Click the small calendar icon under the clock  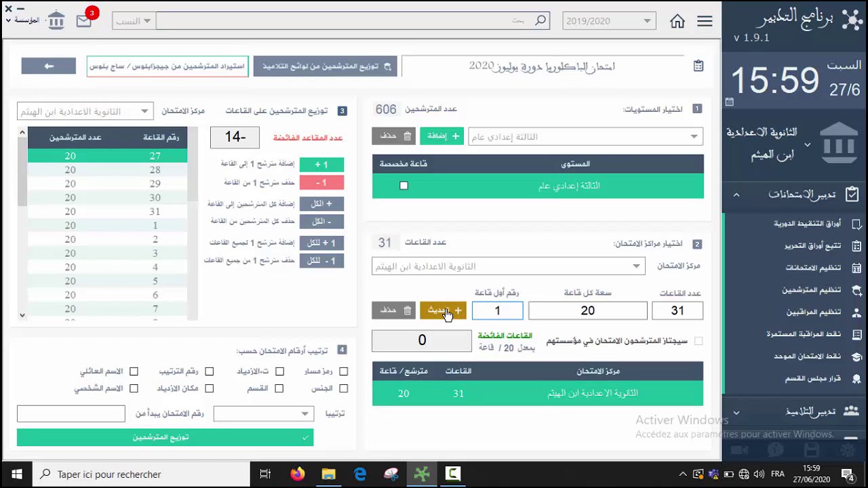coord(729,102)
